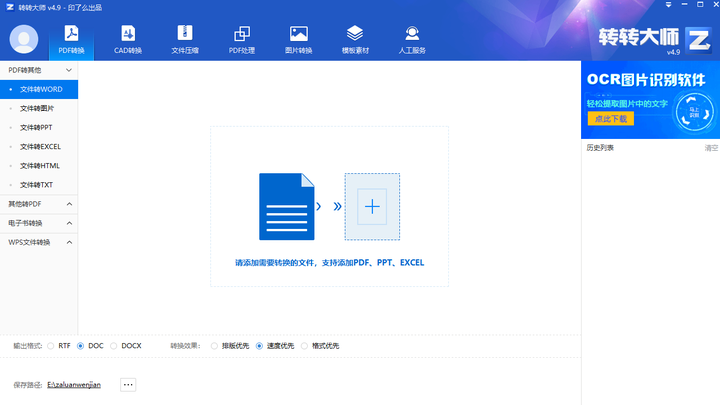The width and height of the screenshot is (720, 405).
Task: Select 文件转EXCEL in sidebar
Action: coord(39,146)
